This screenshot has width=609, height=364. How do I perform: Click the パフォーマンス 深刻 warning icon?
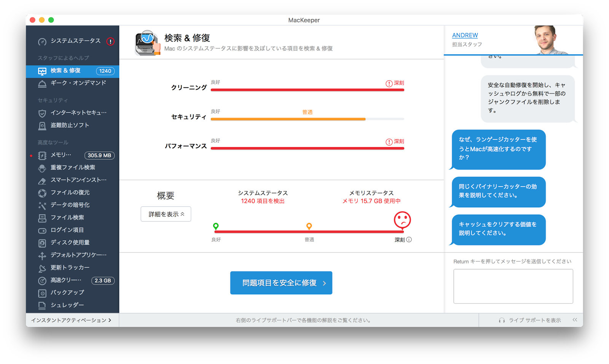point(389,142)
